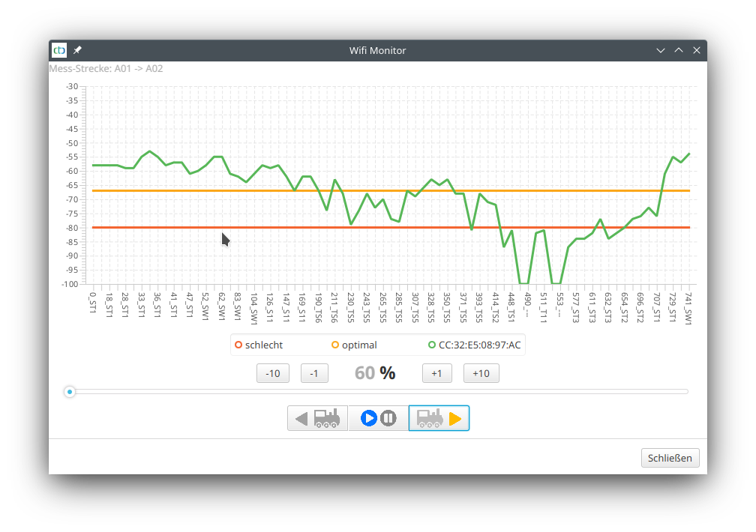Click the pin icon in the title bar
Viewport: 756px width, 532px height.
[76, 50]
